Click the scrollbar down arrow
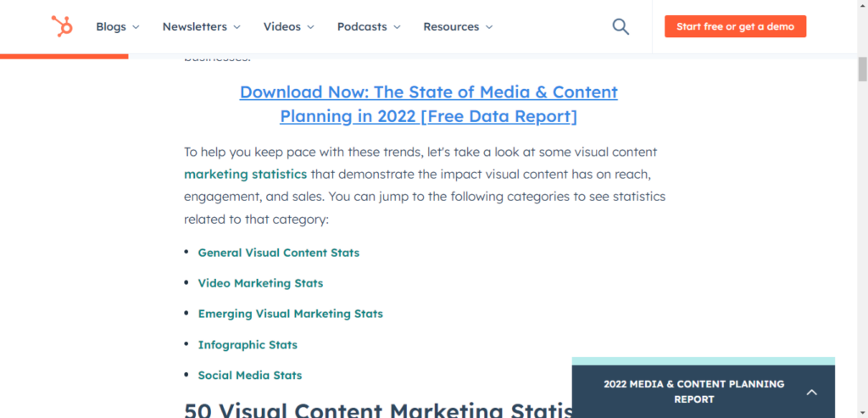868x418 pixels. (x=862, y=411)
